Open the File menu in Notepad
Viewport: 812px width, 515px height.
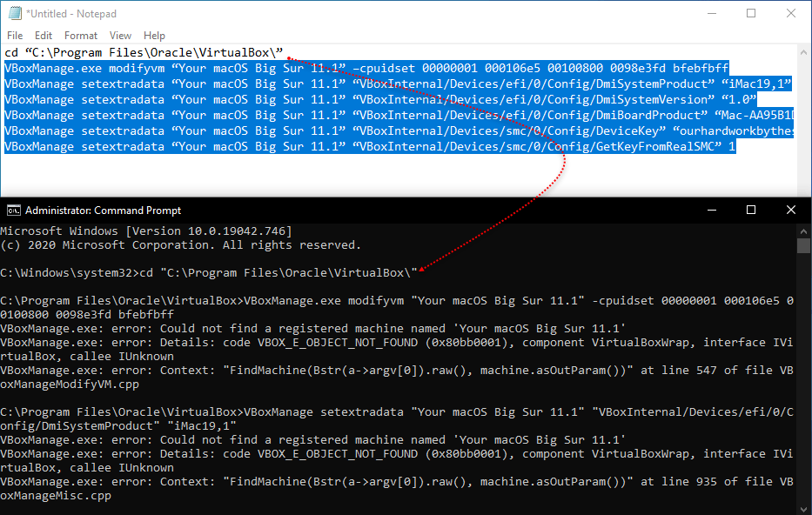tap(15, 35)
